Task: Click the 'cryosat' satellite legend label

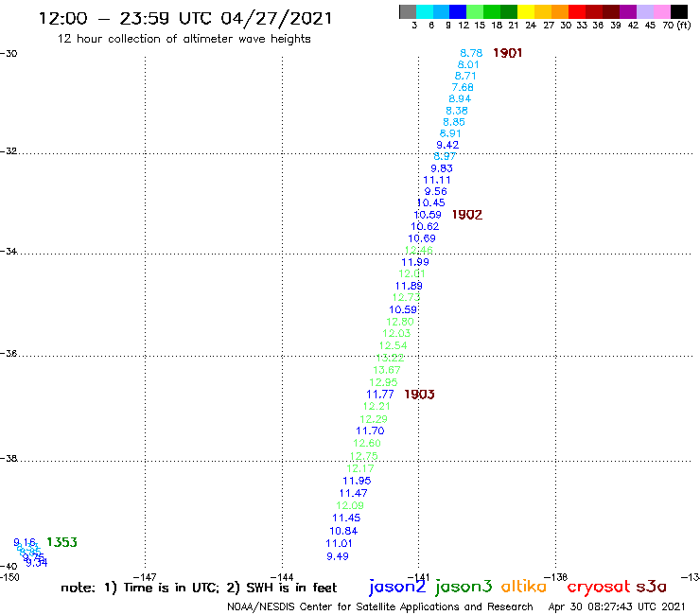Action: 599,587
